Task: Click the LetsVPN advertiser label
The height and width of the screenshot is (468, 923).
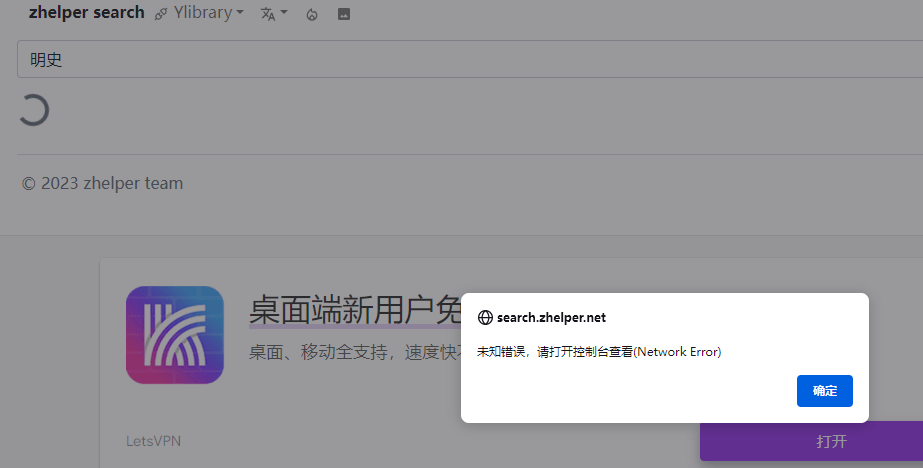Action: [x=153, y=441]
